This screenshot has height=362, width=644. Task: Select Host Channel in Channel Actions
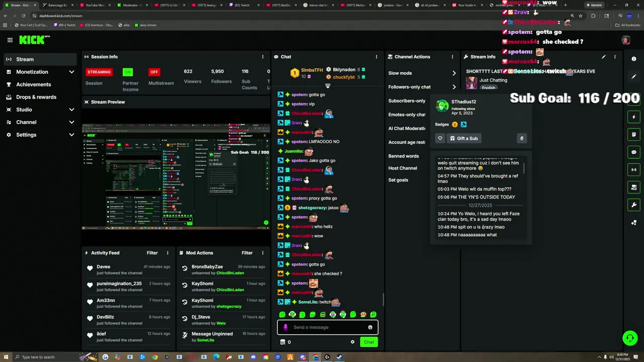pyautogui.click(x=403, y=168)
